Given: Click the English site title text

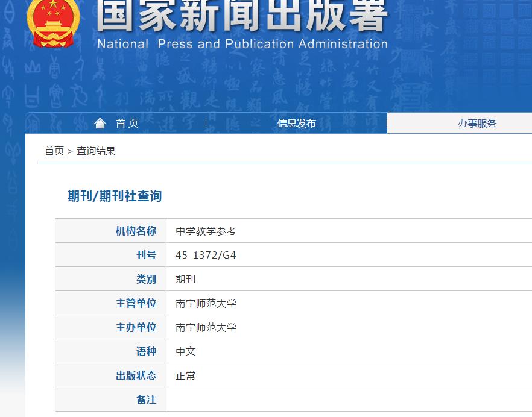Looking at the screenshot, I should coord(240,44).
